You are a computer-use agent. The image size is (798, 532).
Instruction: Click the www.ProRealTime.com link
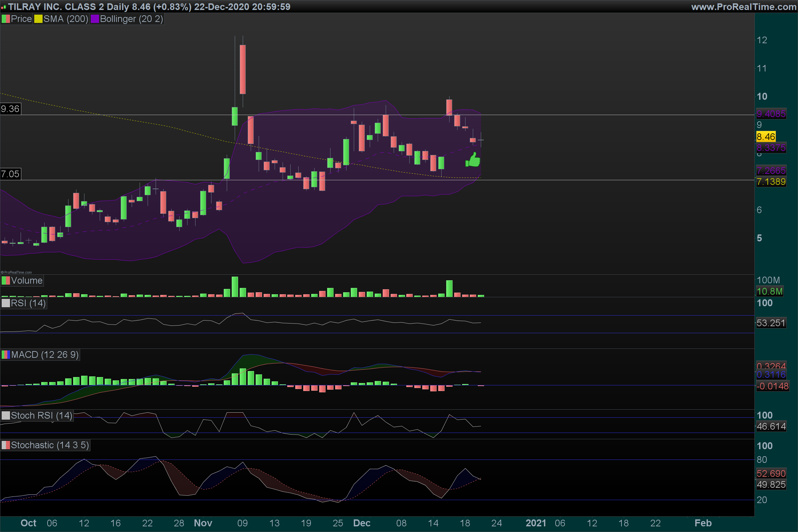tap(744, 7)
